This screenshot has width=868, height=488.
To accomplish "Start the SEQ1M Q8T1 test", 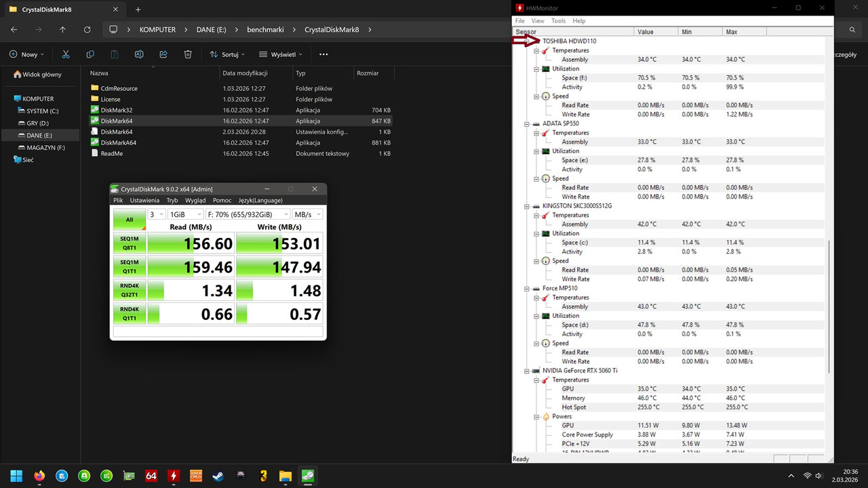I will [x=130, y=243].
